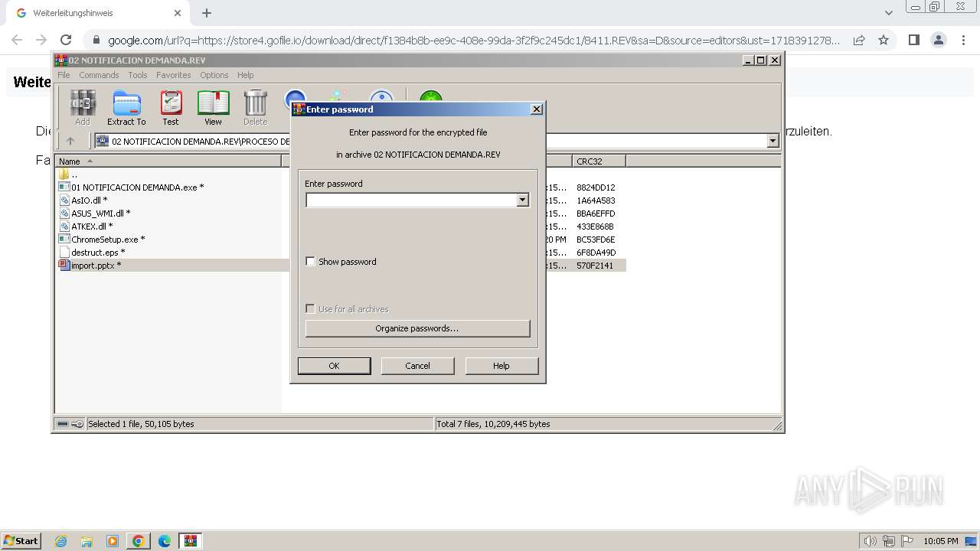Viewport: 980px width, 551px height.
Task: Click the Add toolbar icon in WinRAR
Action: tap(83, 107)
